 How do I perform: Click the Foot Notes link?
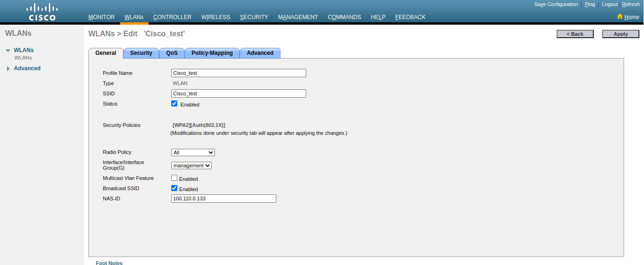[x=109, y=263]
